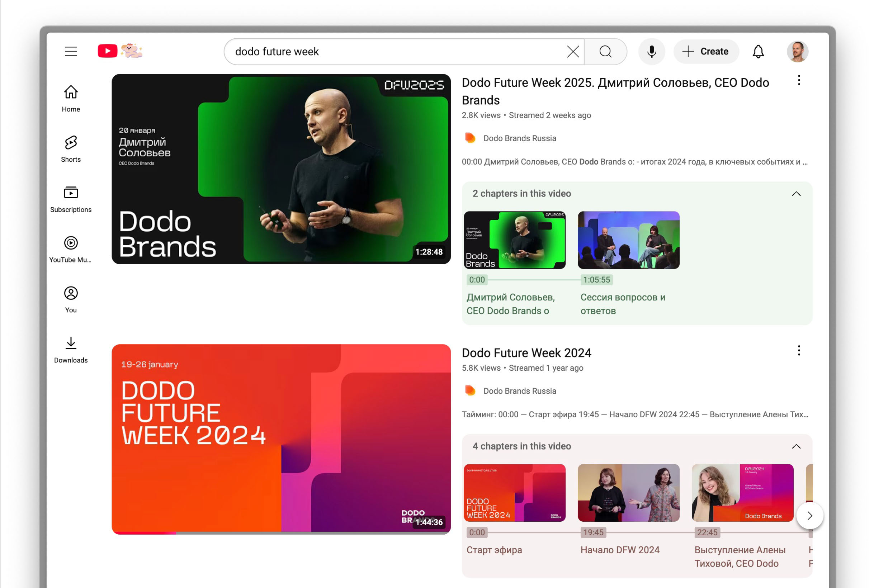Image resolution: width=874 pixels, height=588 pixels.
Task: Collapse the 4 chapters section
Action: pos(795,446)
